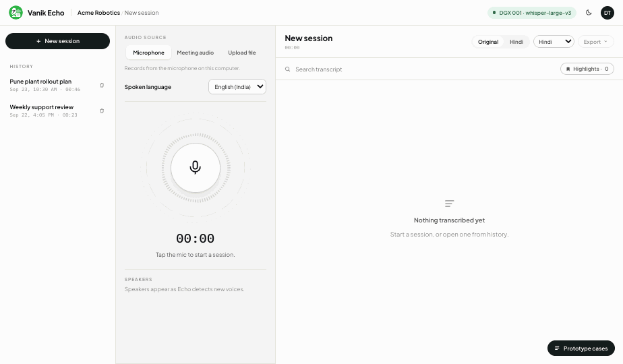Delete Weekly support review session

pos(102,111)
